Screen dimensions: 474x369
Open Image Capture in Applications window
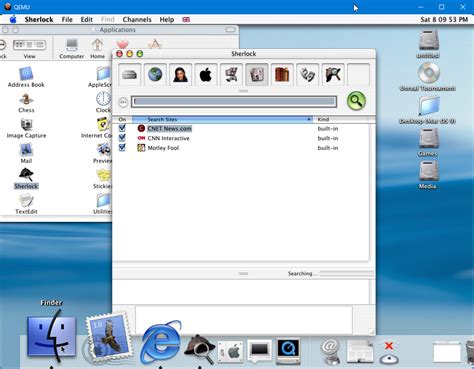(26, 128)
